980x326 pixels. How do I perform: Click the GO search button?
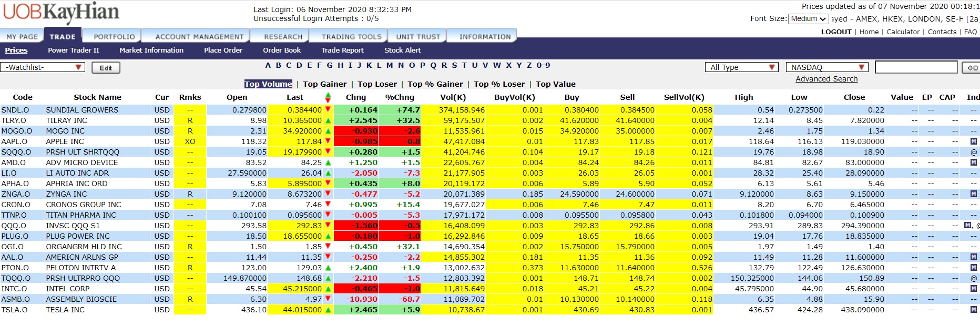coord(971,67)
